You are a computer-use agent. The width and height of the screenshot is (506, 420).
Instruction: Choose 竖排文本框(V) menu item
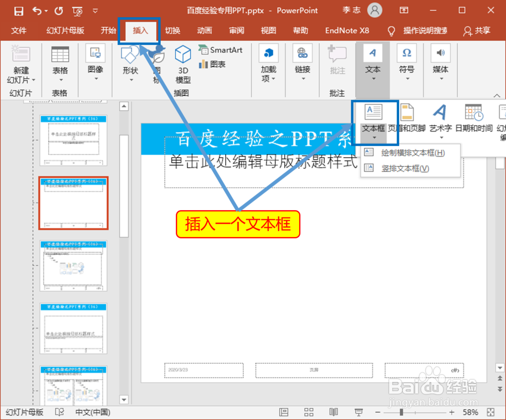point(410,168)
